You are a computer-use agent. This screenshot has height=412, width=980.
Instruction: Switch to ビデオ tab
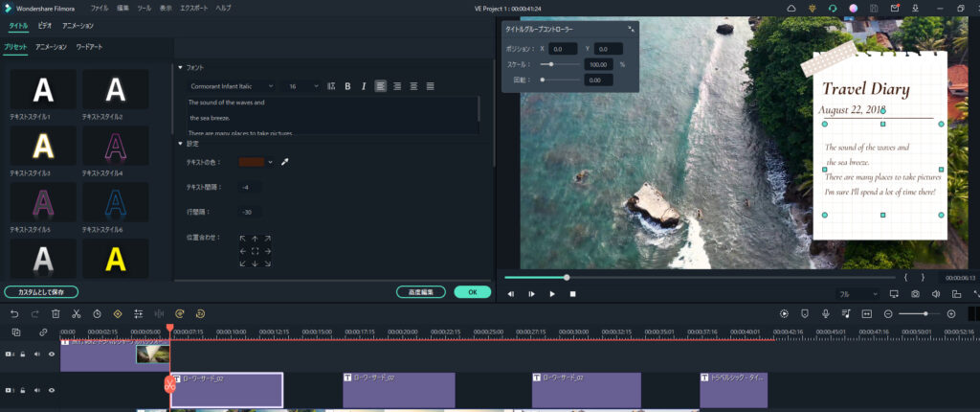[x=44, y=26]
